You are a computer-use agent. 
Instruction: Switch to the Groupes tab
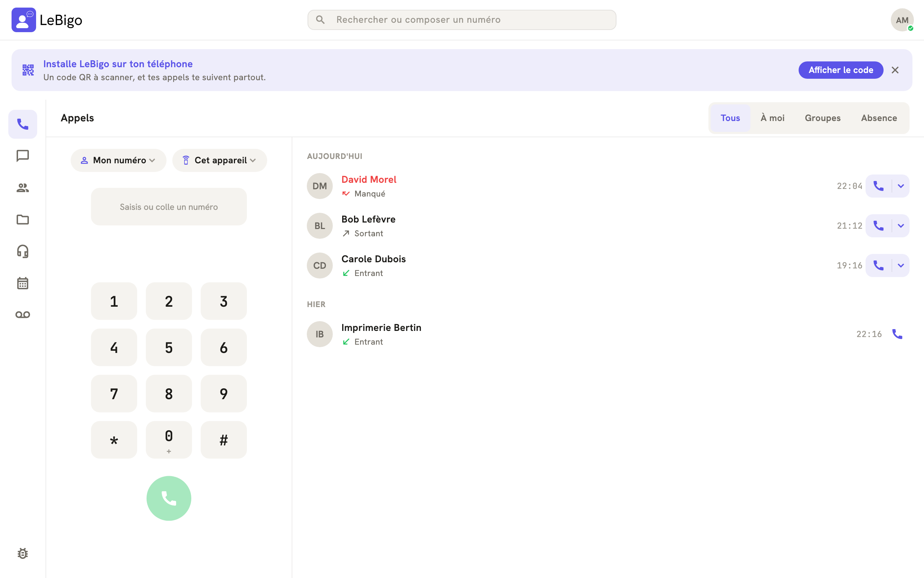tap(823, 118)
